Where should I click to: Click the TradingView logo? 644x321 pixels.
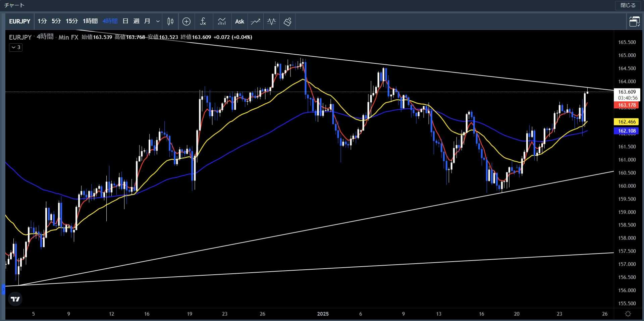click(x=15, y=299)
